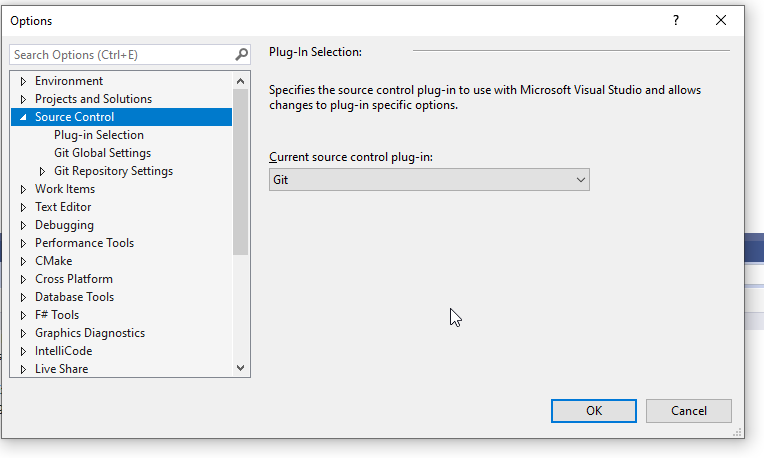This screenshot has height=458, width=764.
Task: Click in the Search Options field
Action: (122, 55)
